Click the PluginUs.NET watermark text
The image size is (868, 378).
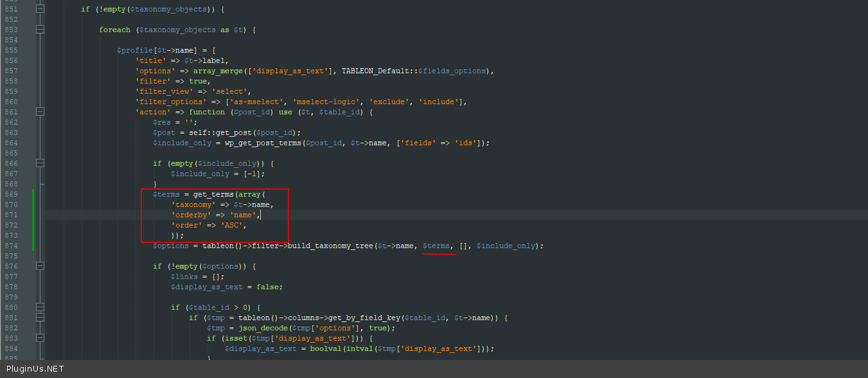coord(35,368)
